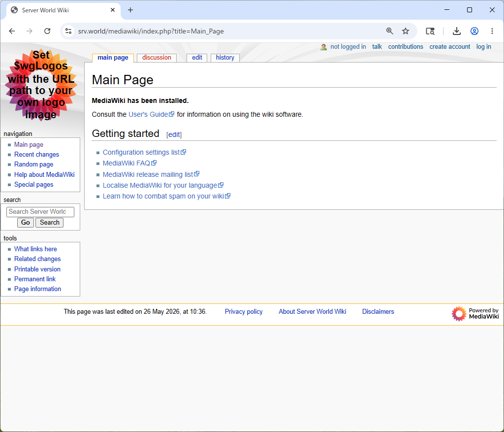The height and width of the screenshot is (432, 504).
Task: Focus the Search Server World input field
Action: point(40,212)
